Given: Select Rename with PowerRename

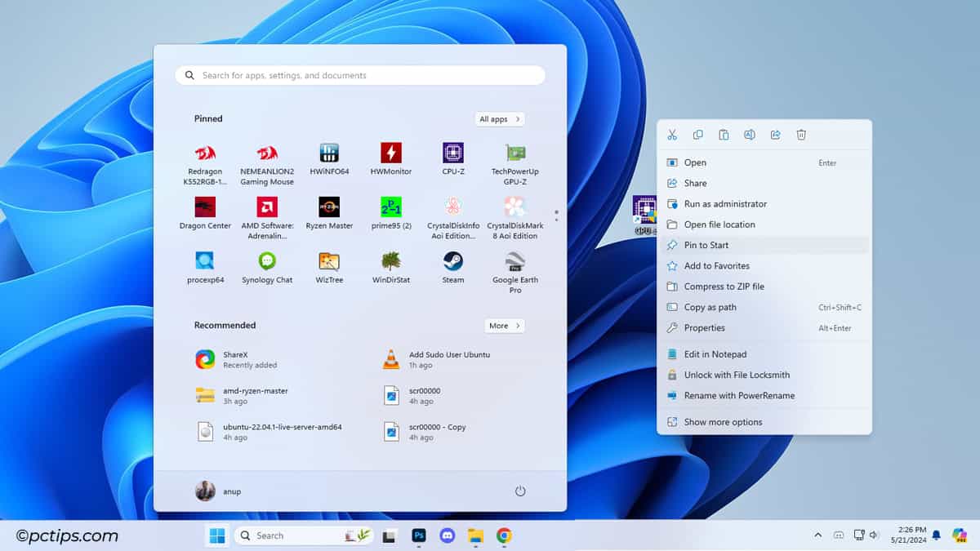Looking at the screenshot, I should [764, 396].
